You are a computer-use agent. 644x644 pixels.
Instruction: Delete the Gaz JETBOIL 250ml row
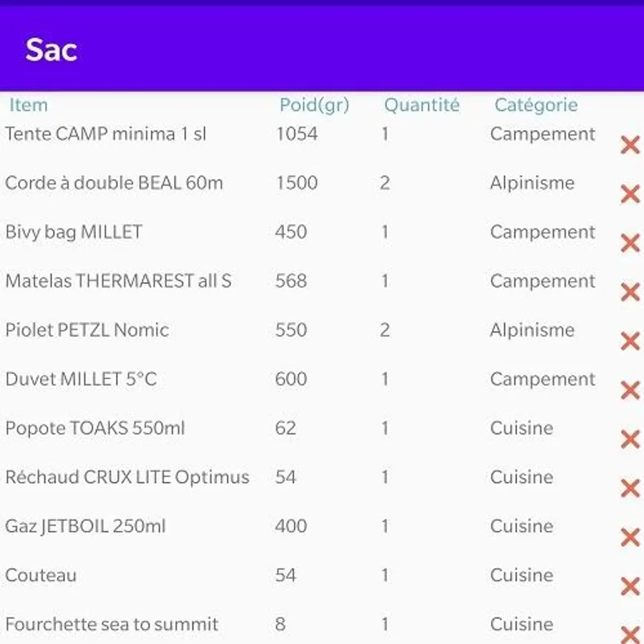coord(630,537)
